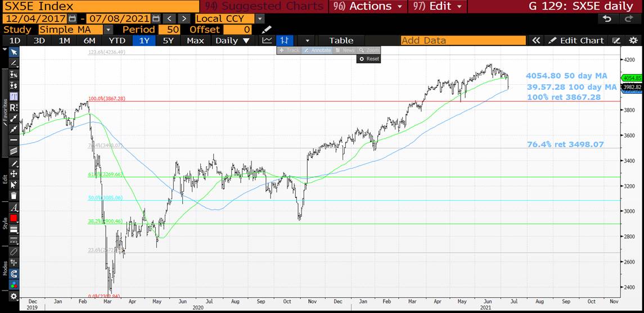Select the YTD range tab
The height and width of the screenshot is (313, 644).
point(116,40)
